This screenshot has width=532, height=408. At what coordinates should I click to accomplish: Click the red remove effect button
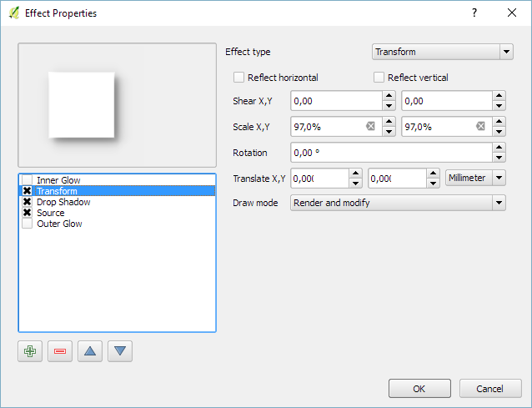(x=60, y=351)
